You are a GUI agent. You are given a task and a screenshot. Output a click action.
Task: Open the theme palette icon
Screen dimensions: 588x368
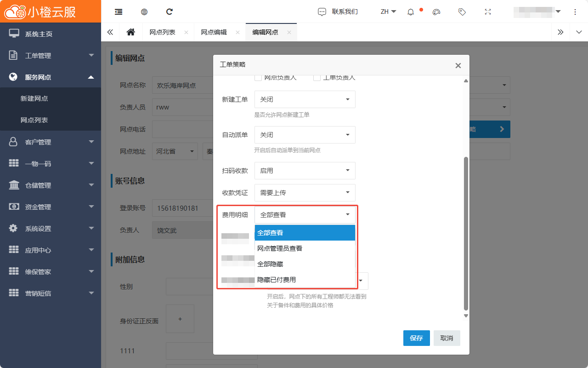(436, 12)
